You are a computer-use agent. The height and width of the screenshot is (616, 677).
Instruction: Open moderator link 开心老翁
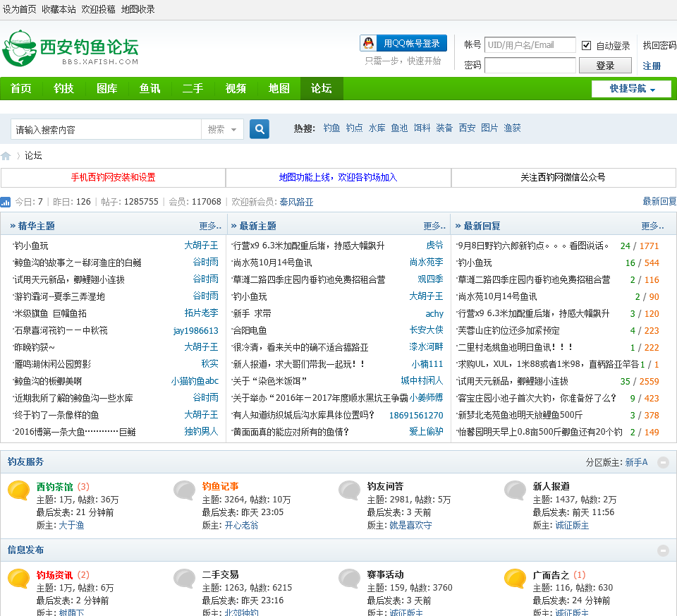click(x=242, y=525)
